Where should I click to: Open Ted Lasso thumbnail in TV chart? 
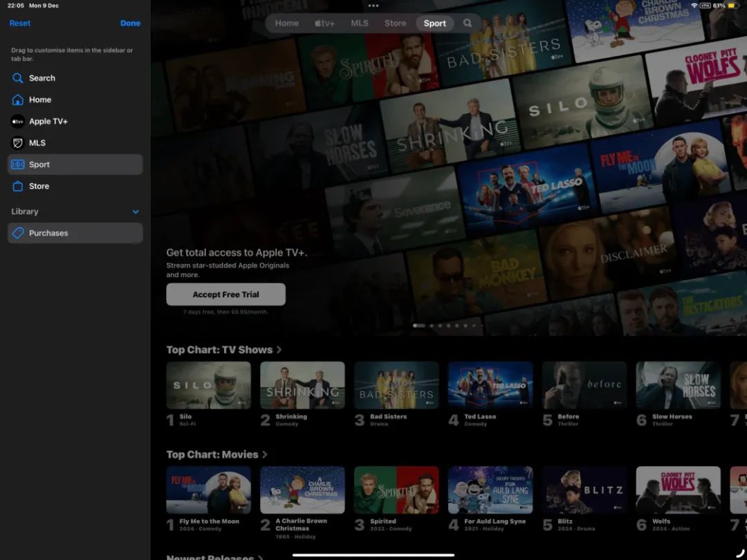tap(490, 385)
